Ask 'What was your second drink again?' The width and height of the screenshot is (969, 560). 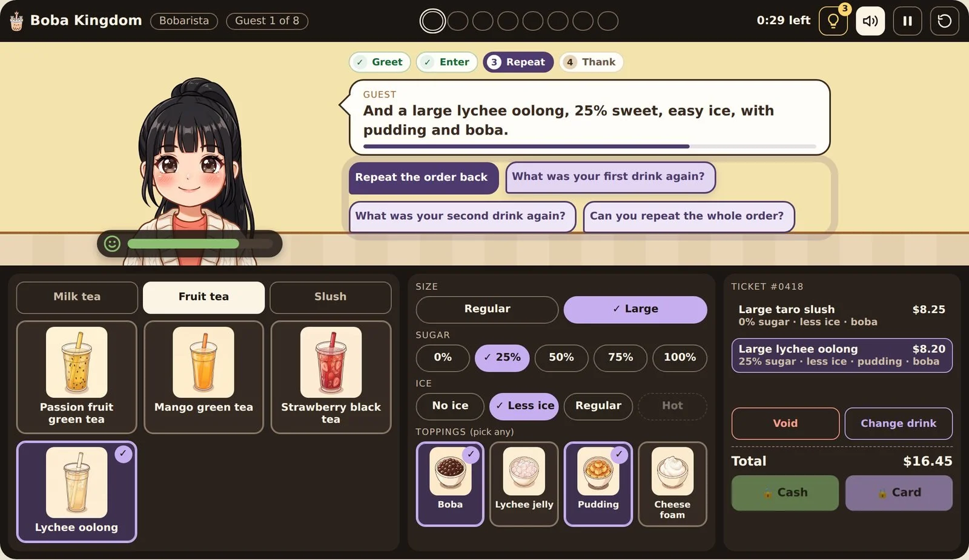[462, 217]
